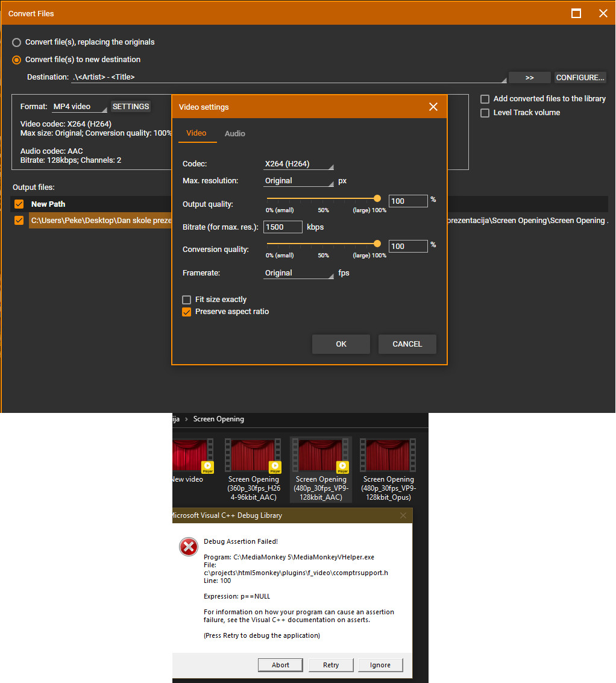Viewport: 616px width, 683px height.
Task: Open the 360p H264 Screen Opening video thumbnail
Action: tap(253, 456)
